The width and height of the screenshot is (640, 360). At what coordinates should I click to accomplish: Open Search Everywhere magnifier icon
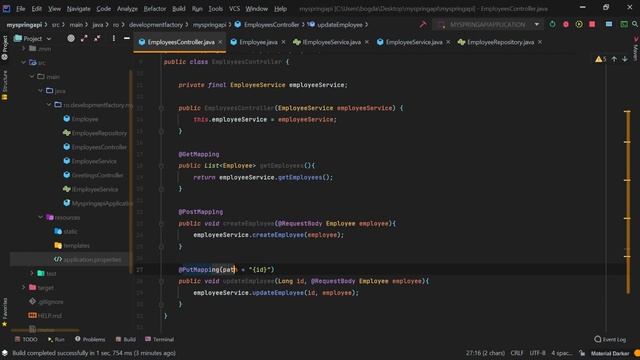(x=635, y=24)
